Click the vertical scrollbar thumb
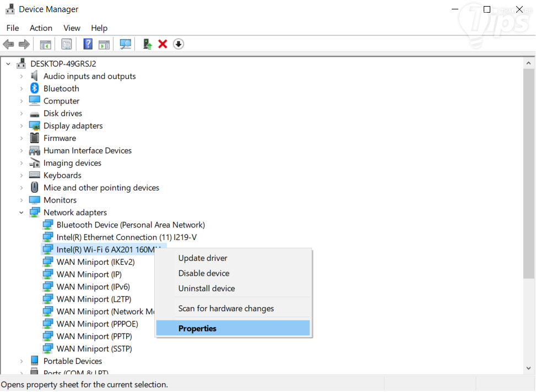536x392 pixels. pyautogui.click(x=528, y=173)
